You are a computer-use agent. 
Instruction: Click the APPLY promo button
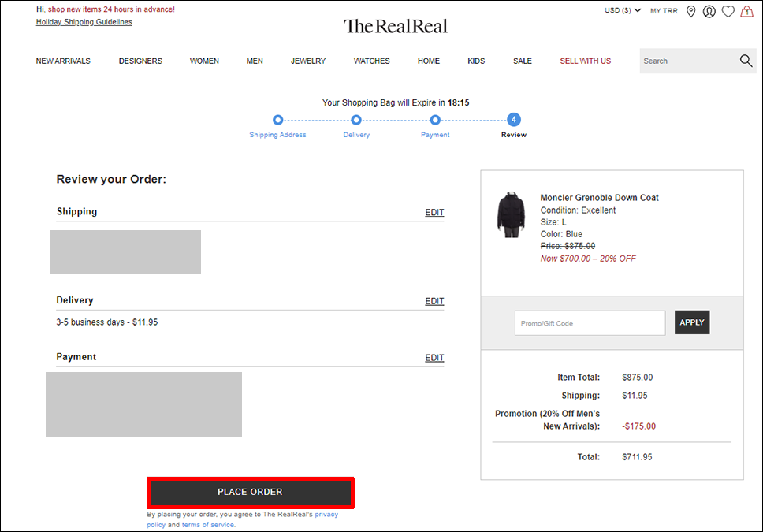692,322
